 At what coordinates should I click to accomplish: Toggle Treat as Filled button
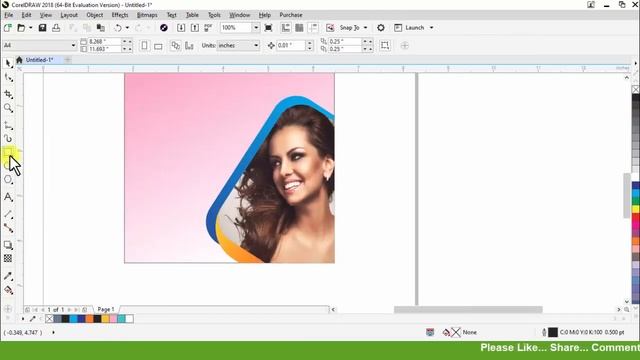click(x=385, y=45)
